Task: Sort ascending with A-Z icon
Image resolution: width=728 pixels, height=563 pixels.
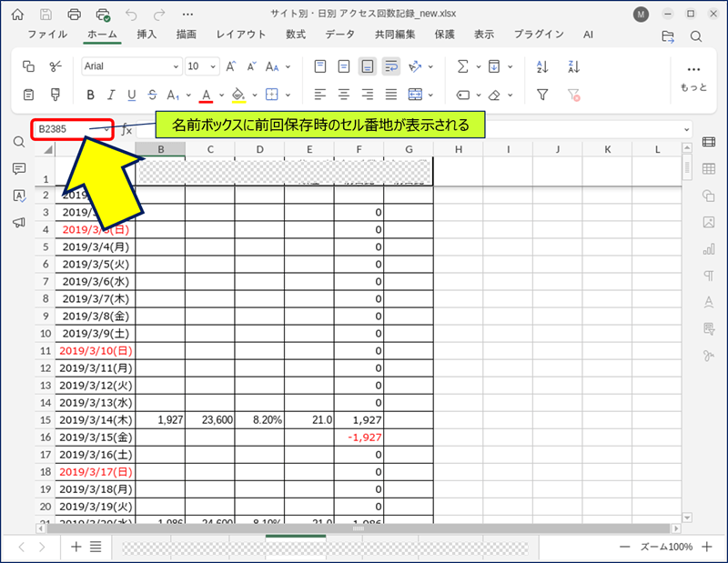Action: (542, 66)
